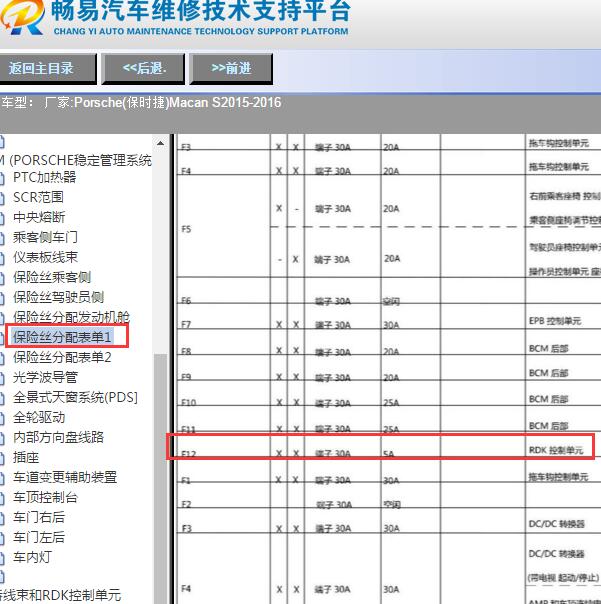Select the 车内灯 tree item

(32, 557)
